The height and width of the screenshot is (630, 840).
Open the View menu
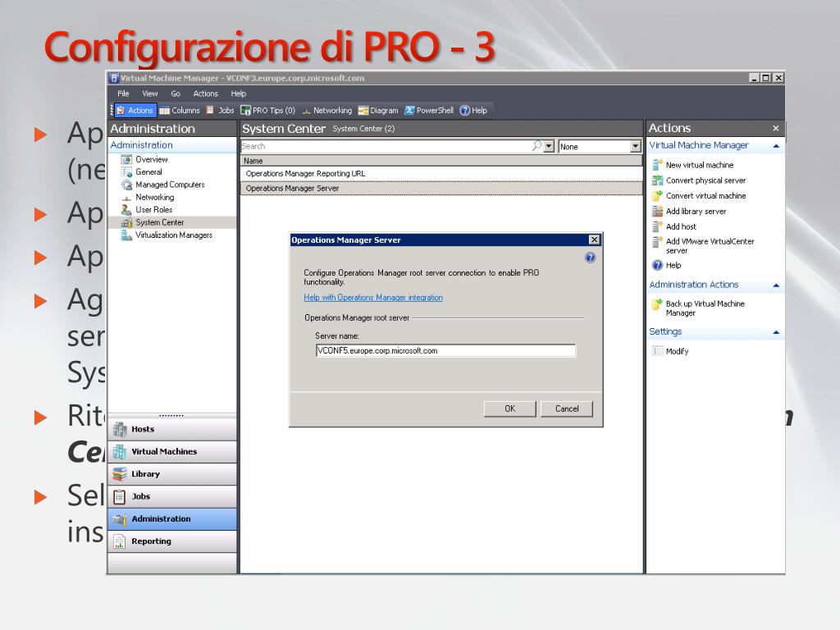coord(149,94)
